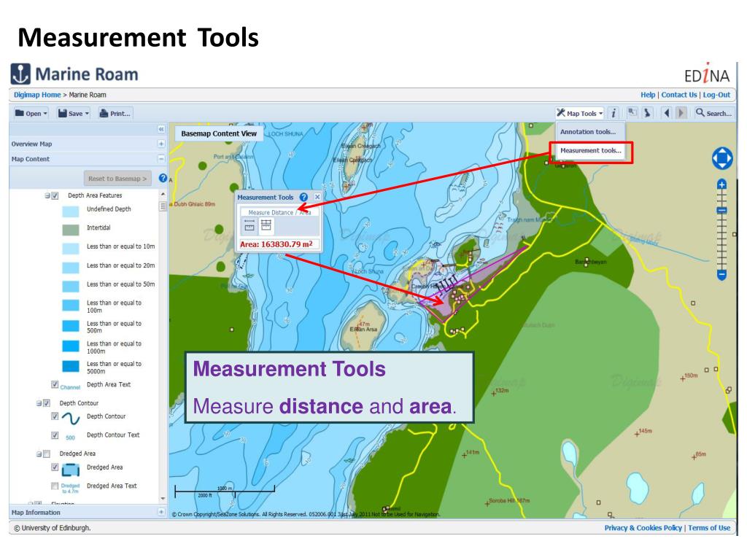Click the EDINA logo

(x=707, y=75)
